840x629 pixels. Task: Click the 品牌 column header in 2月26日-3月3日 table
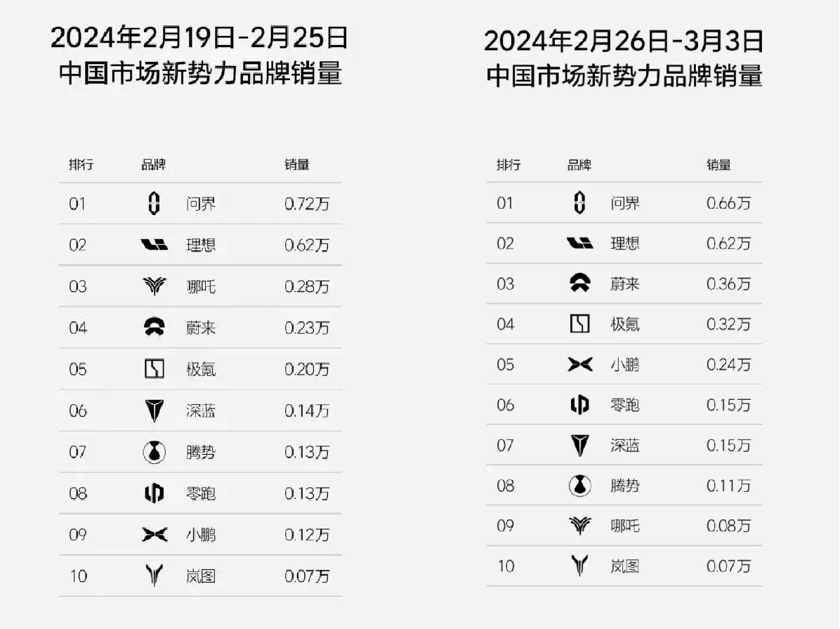click(x=579, y=165)
